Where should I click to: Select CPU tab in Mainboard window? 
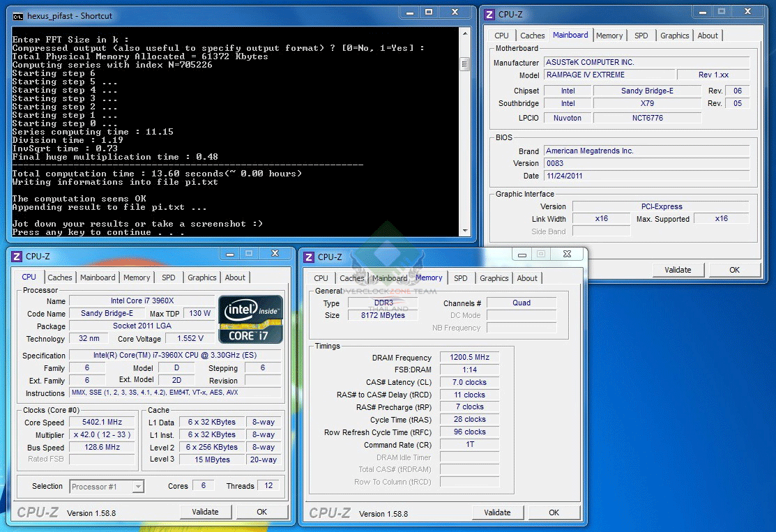tap(501, 36)
